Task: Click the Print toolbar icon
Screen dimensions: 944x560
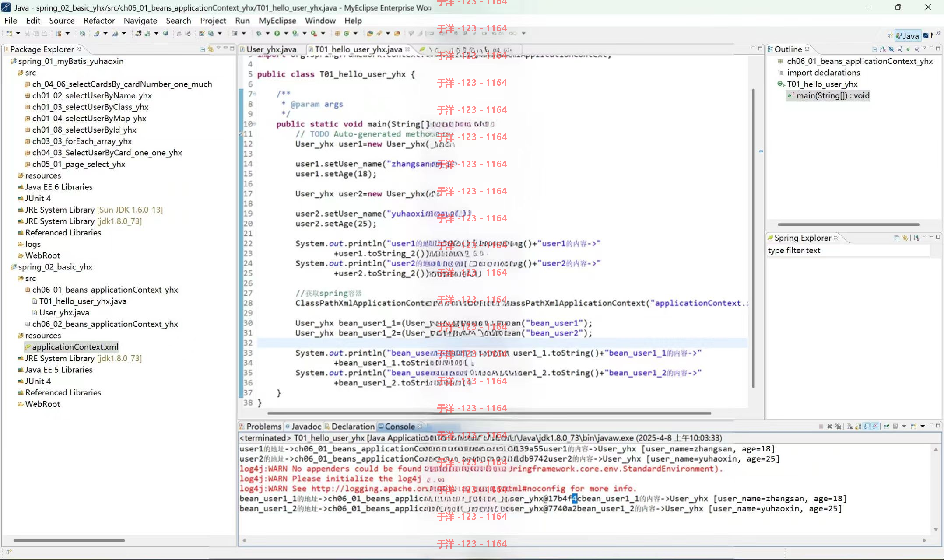Action: [44, 33]
